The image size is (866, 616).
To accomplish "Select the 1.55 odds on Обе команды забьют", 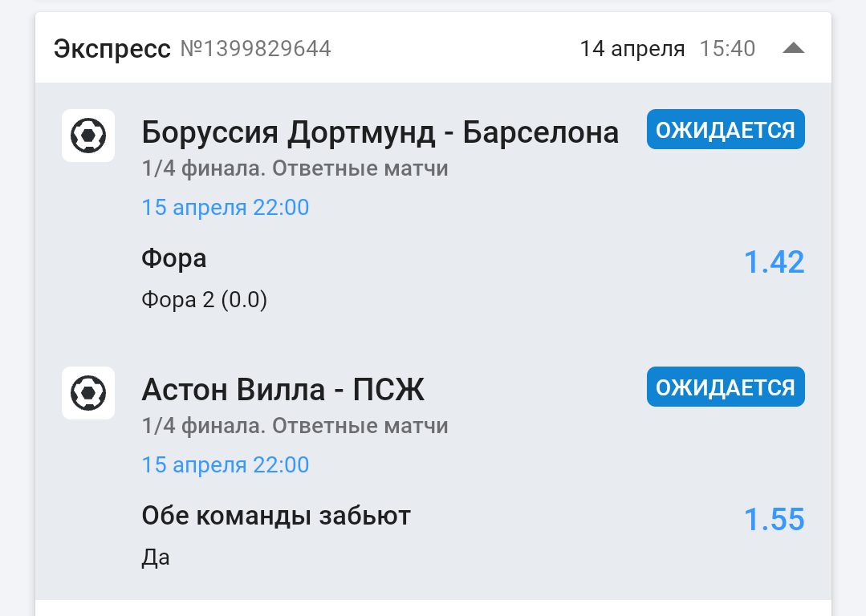I will (775, 520).
